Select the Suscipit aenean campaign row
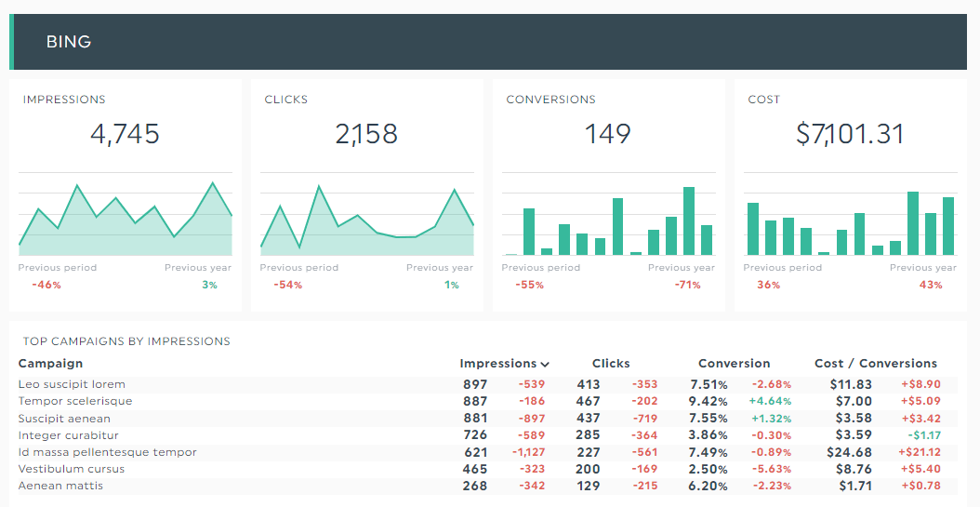This screenshot has height=507, width=980. [x=487, y=419]
